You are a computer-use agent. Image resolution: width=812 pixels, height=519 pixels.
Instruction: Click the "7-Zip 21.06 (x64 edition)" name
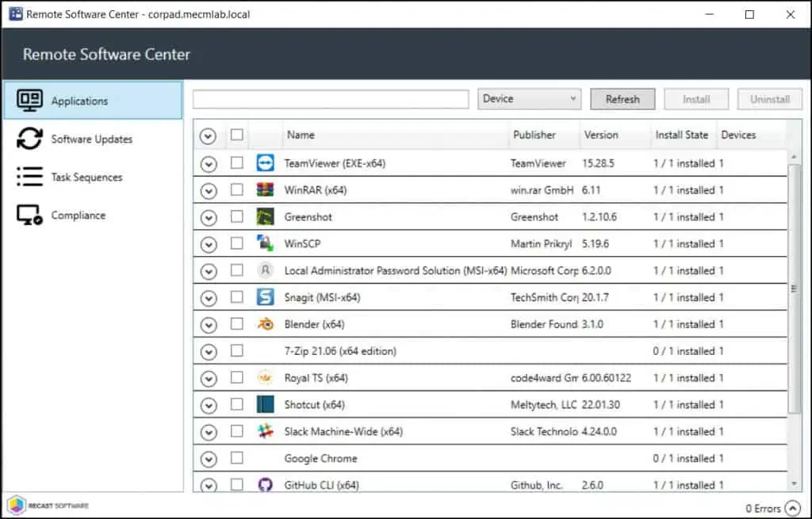[x=340, y=351]
